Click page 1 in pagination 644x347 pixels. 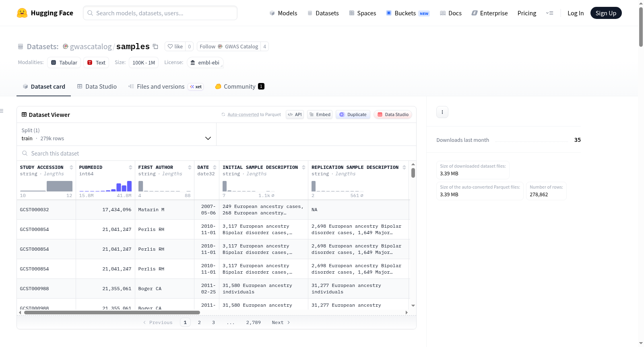pos(185,322)
